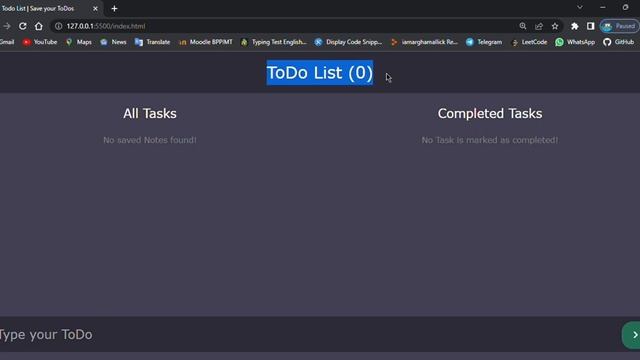Share this page icon in address bar
Screen dimensions: 640x360
coord(539,26)
